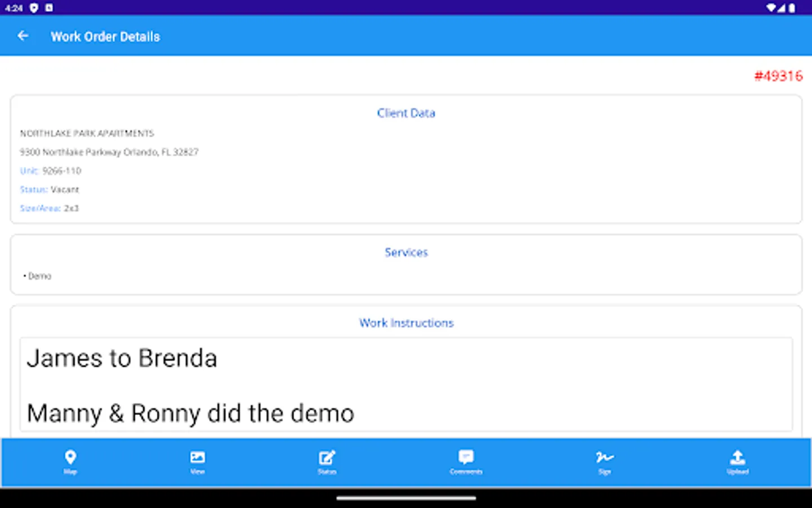Tap the back arrow in the header
This screenshot has width=812, height=508.
[x=23, y=36]
